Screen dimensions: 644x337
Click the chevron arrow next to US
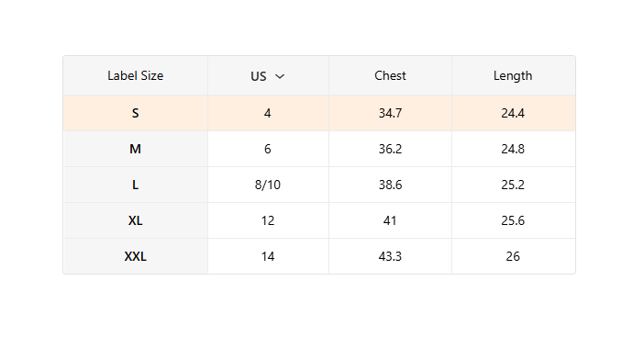pos(280,76)
